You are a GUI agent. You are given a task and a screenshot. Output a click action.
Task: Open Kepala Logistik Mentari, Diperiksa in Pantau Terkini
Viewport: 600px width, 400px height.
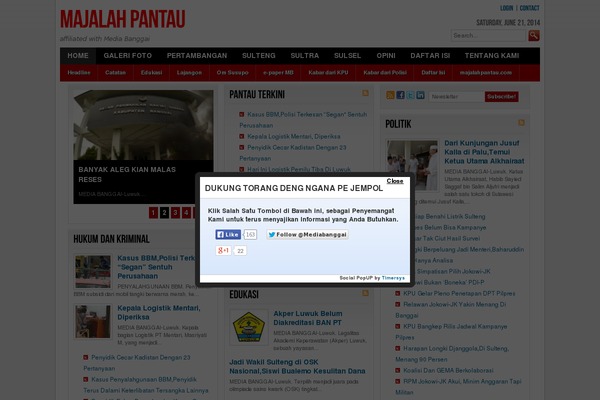[x=293, y=136]
